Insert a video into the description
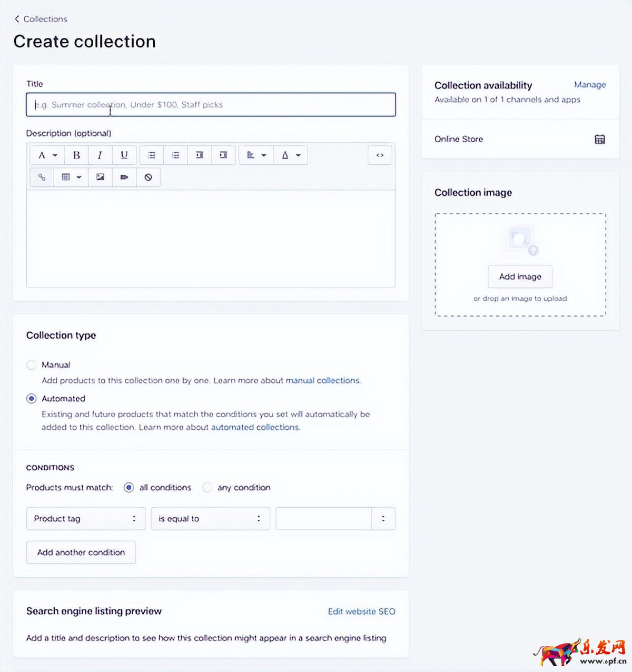Screen dimensions: 632x672 pyautogui.click(x=124, y=177)
